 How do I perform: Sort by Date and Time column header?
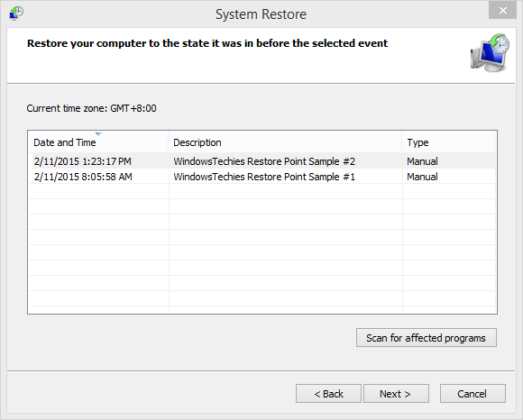tap(98, 142)
